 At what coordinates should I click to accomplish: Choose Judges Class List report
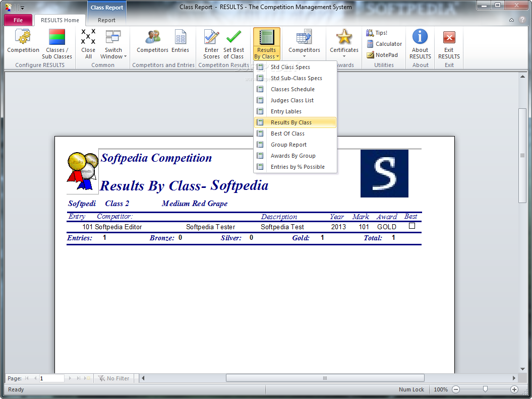click(x=295, y=100)
